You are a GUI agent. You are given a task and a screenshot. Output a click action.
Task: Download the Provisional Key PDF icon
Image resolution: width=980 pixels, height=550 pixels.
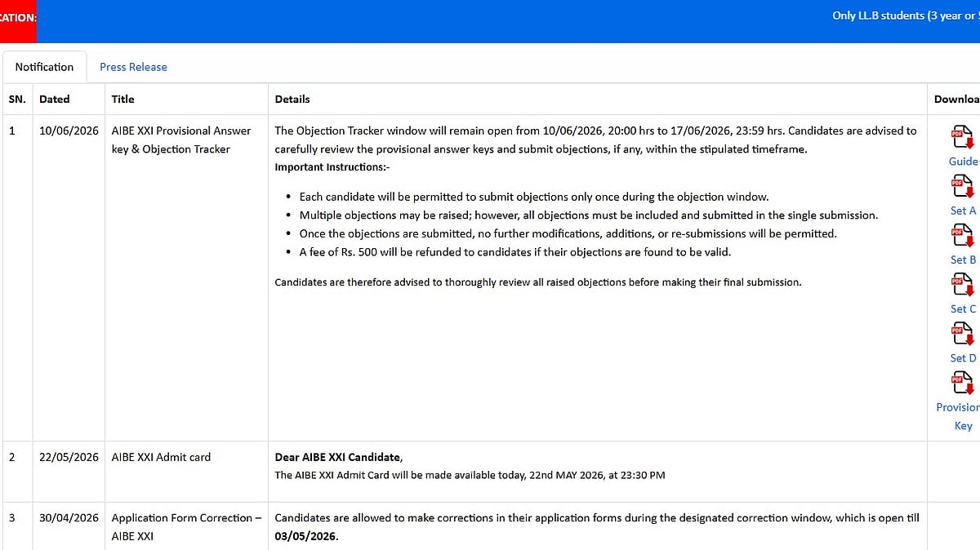click(x=962, y=382)
